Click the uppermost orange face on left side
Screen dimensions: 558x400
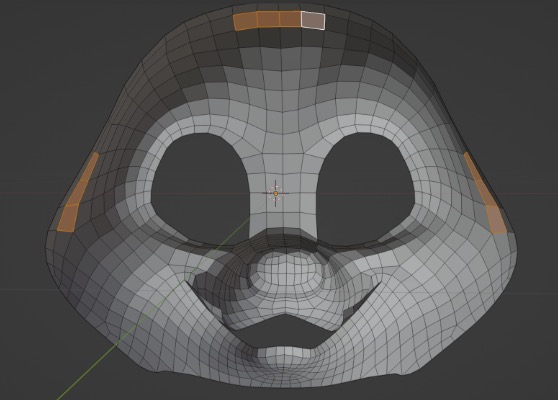tap(91, 167)
